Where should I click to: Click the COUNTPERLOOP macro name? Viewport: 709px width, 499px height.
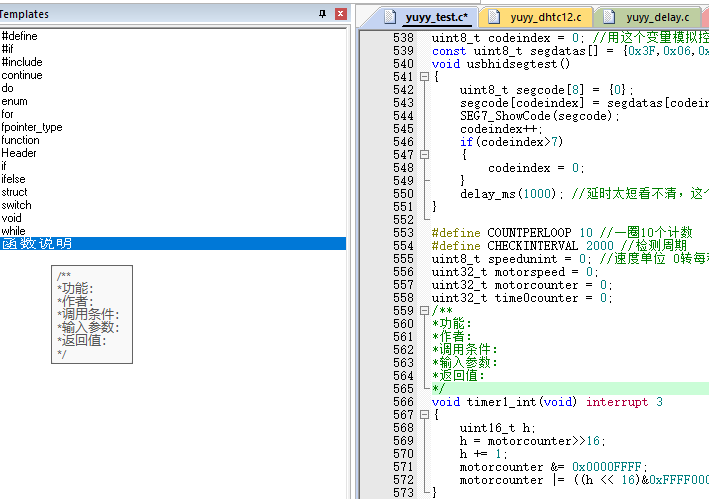529,233
